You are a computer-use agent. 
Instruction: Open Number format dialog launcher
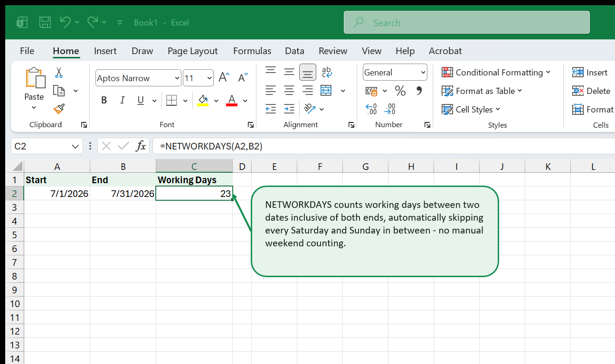(427, 125)
